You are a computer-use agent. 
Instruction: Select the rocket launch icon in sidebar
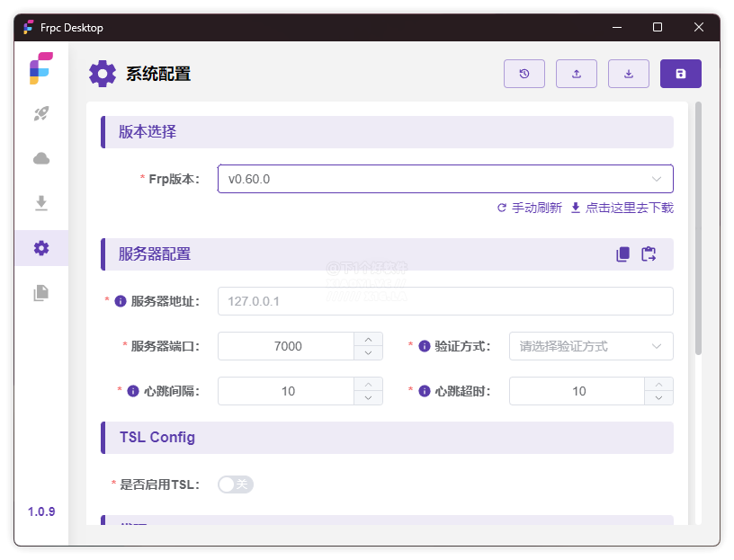point(40,113)
